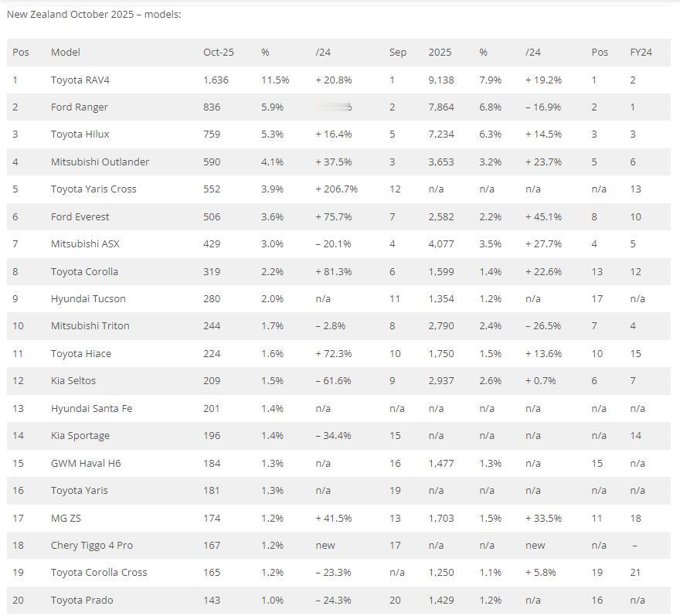Viewport: 680px width, 616px height.
Task: Click the Model column header
Action: point(66,52)
